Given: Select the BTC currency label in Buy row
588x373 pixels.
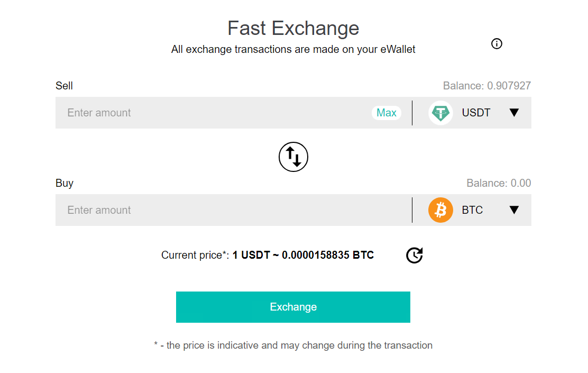Looking at the screenshot, I should [x=472, y=210].
